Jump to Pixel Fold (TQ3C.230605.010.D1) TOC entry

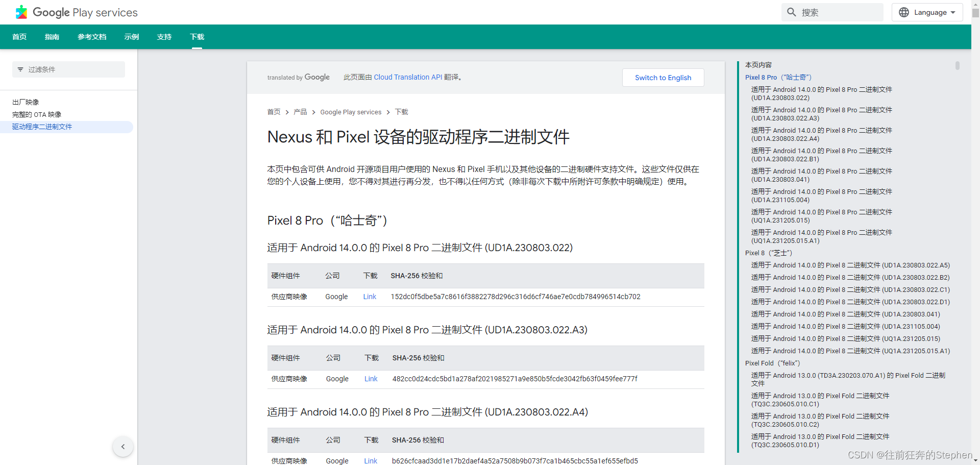coord(820,441)
